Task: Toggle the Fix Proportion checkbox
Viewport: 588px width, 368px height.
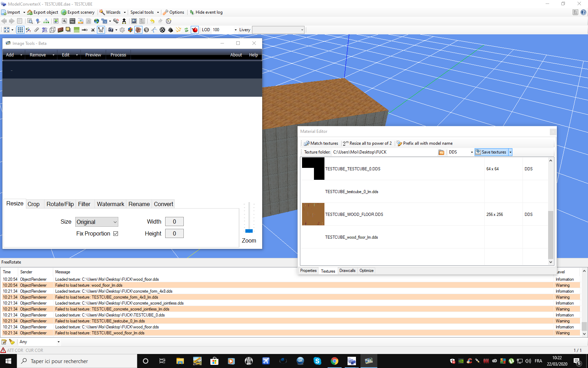Action: point(116,234)
